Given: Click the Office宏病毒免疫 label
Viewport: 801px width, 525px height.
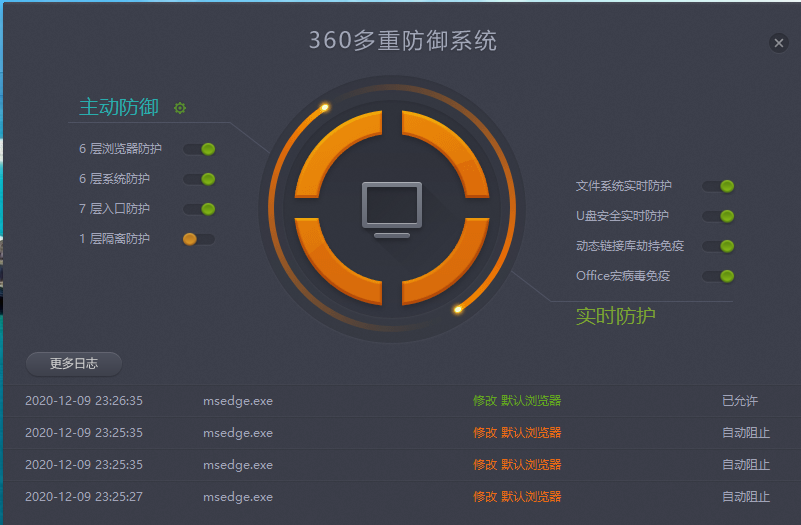Looking at the screenshot, I should [x=623, y=276].
